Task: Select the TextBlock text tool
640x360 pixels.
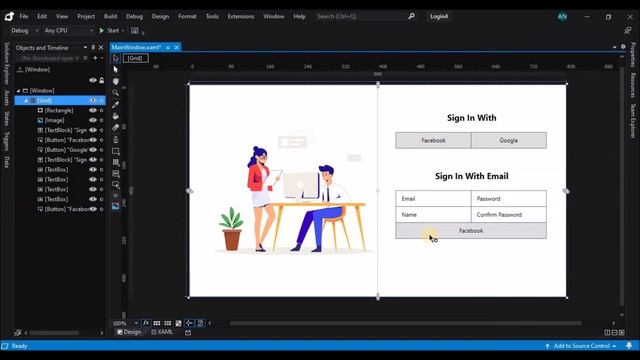Action: click(x=116, y=174)
